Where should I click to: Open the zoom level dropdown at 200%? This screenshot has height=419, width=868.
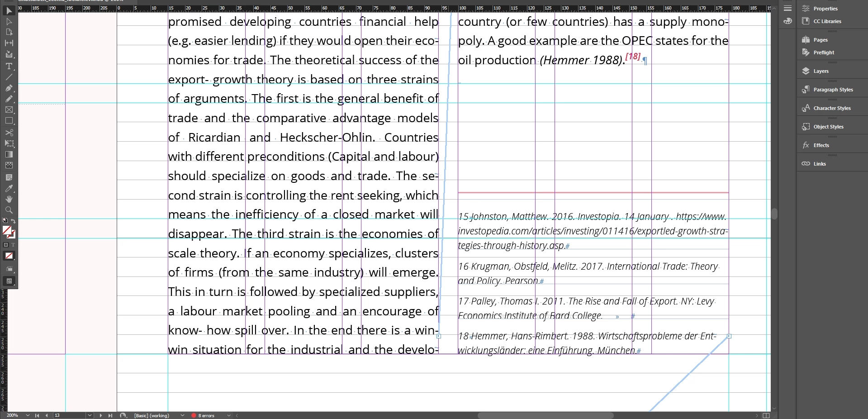[28, 415]
